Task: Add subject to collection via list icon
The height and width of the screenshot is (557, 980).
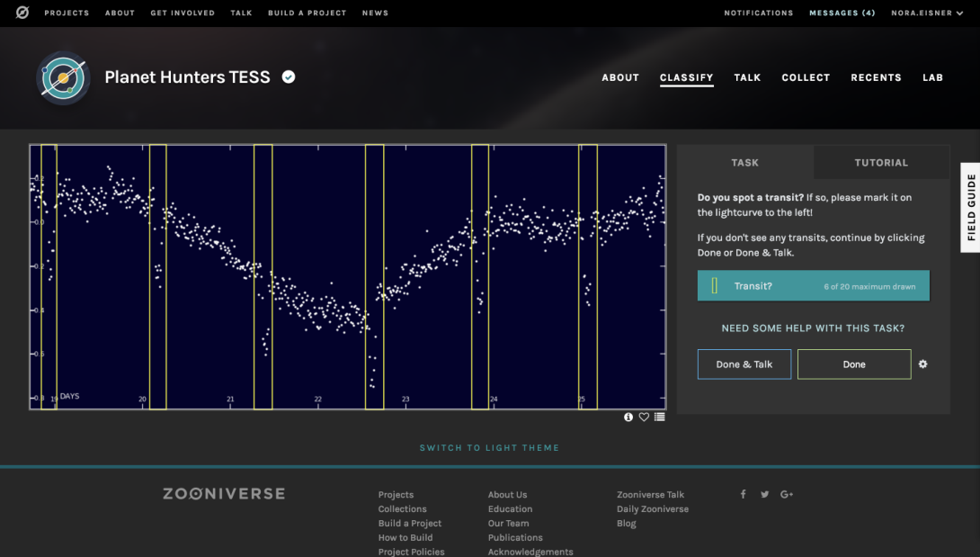Action: [659, 417]
